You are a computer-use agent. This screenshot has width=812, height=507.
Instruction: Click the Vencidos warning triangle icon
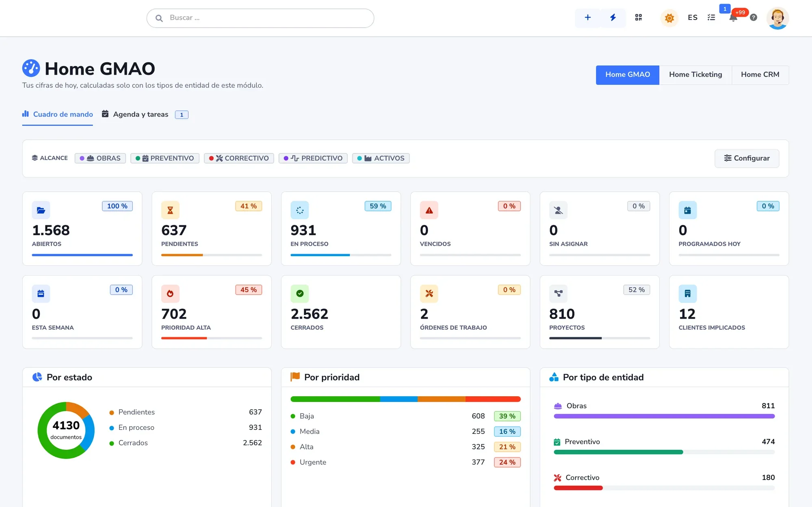[x=429, y=210]
